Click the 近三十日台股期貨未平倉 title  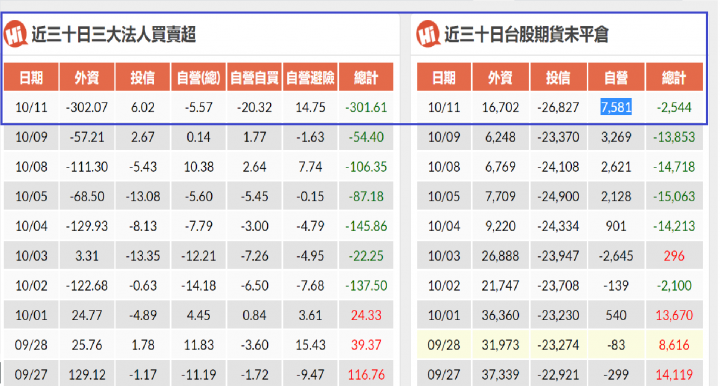tap(526, 34)
